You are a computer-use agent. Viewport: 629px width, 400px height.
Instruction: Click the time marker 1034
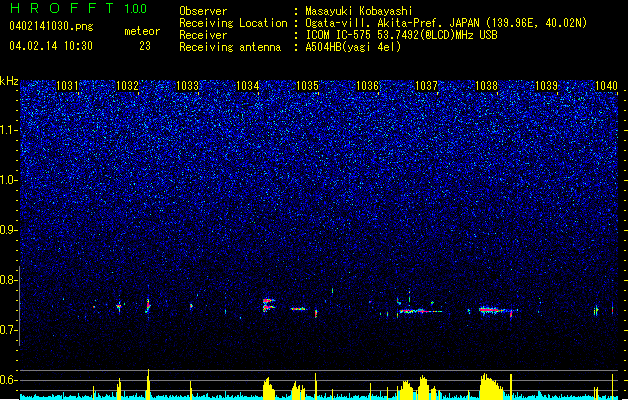(248, 86)
